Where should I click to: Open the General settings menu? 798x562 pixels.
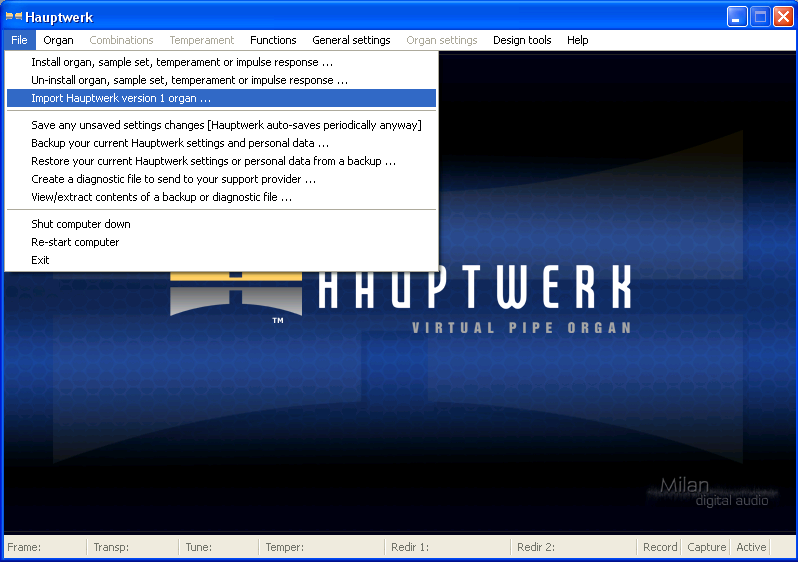[x=351, y=40]
